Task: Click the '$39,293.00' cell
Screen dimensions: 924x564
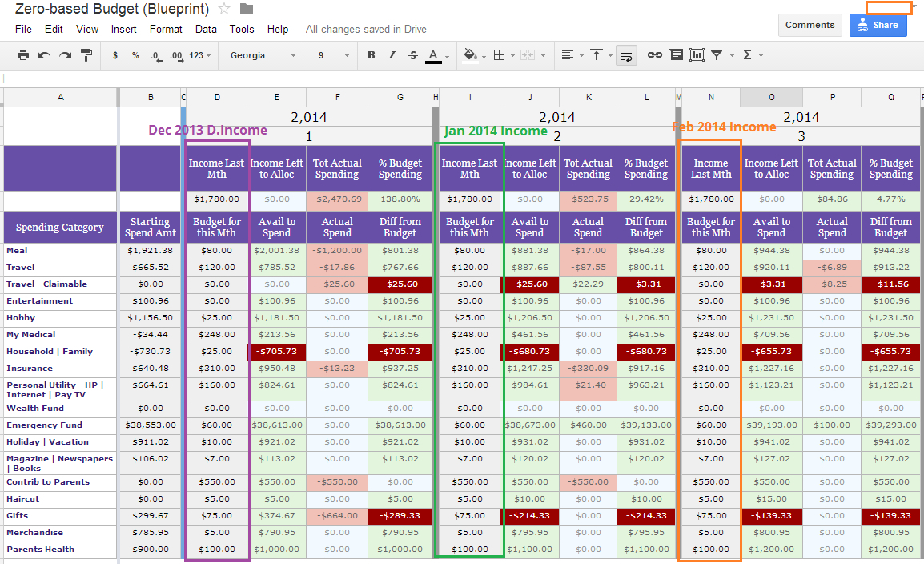Action: (x=891, y=425)
